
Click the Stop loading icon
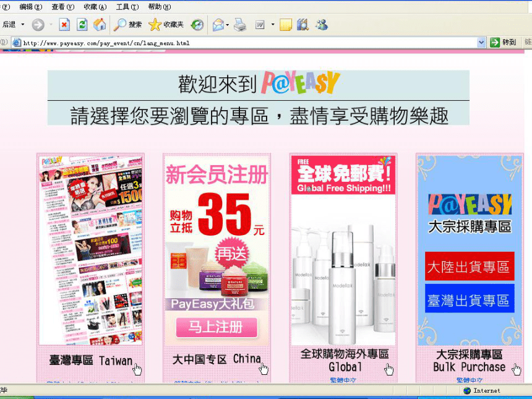pos(64,25)
